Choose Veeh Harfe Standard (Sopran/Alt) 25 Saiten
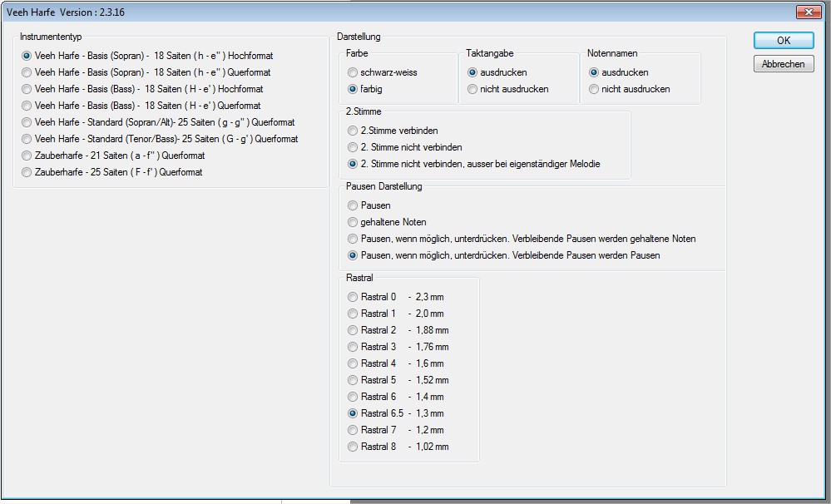The width and height of the screenshot is (831, 504). (x=27, y=122)
